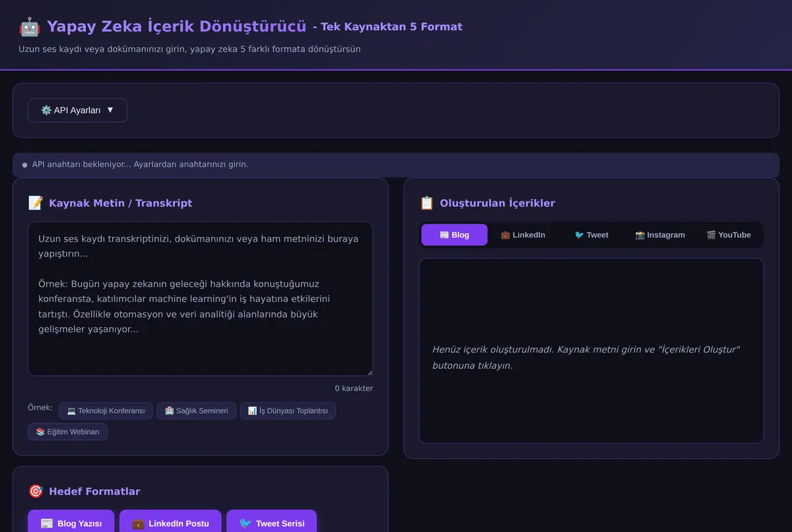This screenshot has width=792, height=532.
Task: Click the 'Tek Kaynaktan 5 Format' subtitle
Action: coord(387,27)
